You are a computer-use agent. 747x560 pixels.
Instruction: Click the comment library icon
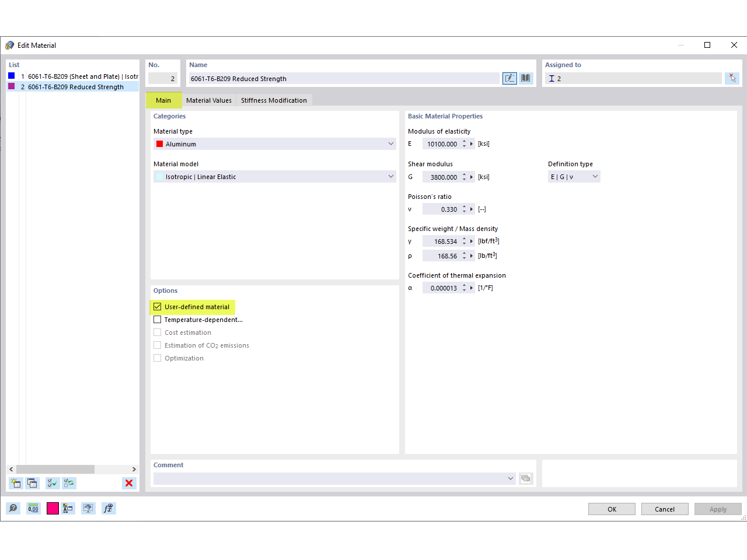[526, 478]
